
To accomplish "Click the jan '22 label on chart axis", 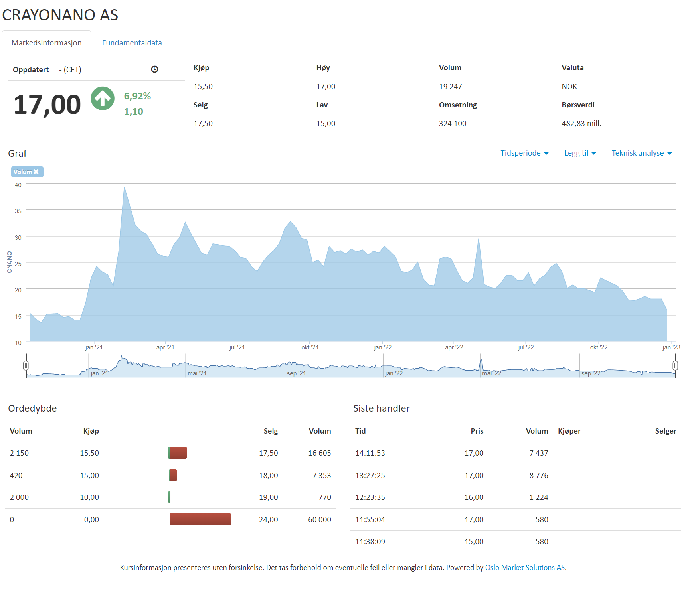I will 383,347.
